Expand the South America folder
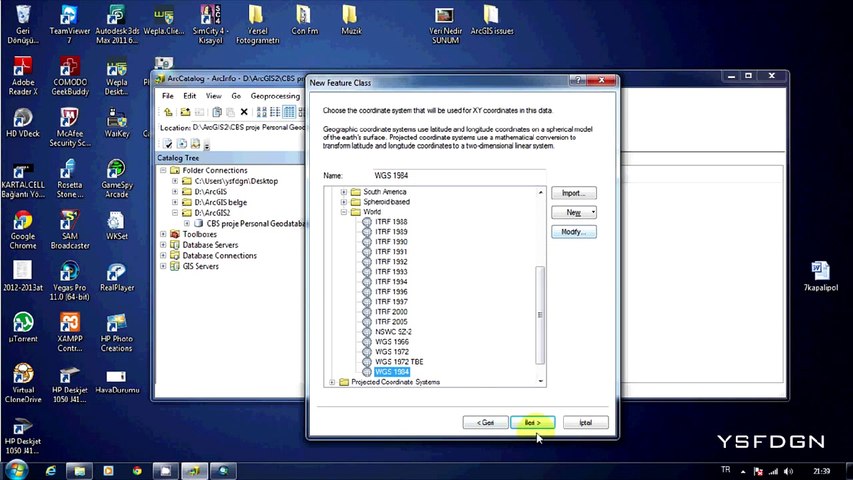Image resolution: width=853 pixels, height=480 pixels. 344,192
